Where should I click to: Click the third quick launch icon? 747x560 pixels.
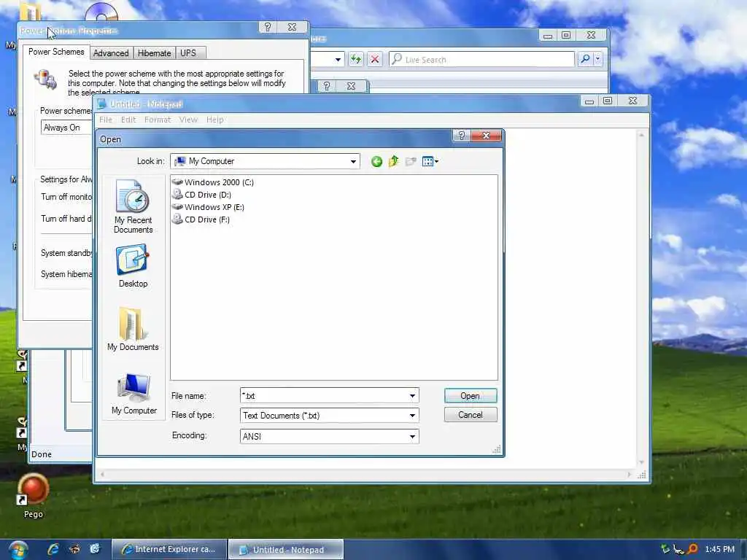point(95,549)
